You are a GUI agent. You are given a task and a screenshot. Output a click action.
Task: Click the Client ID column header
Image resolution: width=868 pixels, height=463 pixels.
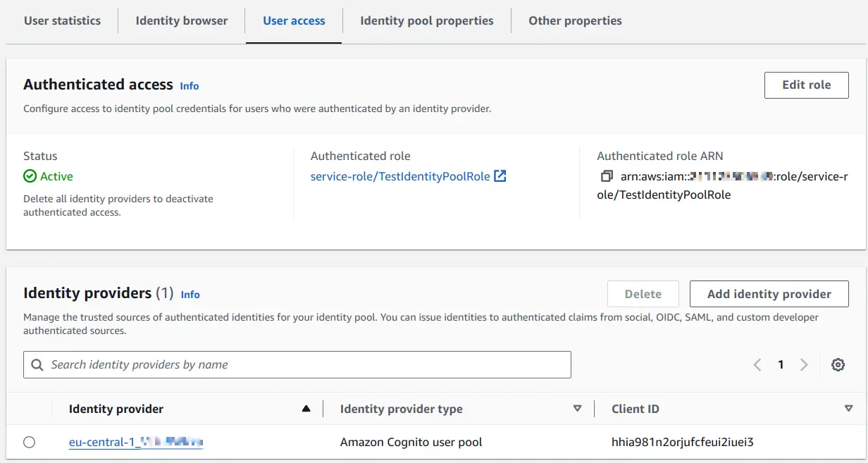click(x=635, y=409)
